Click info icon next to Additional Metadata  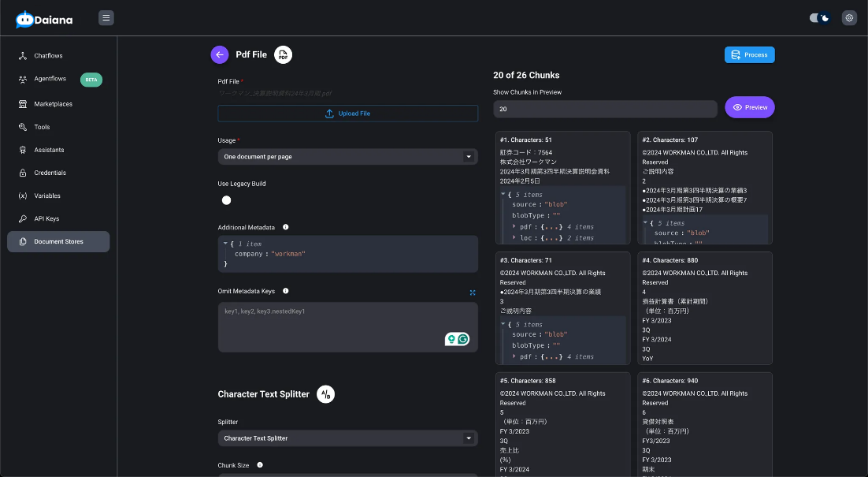pyautogui.click(x=285, y=227)
